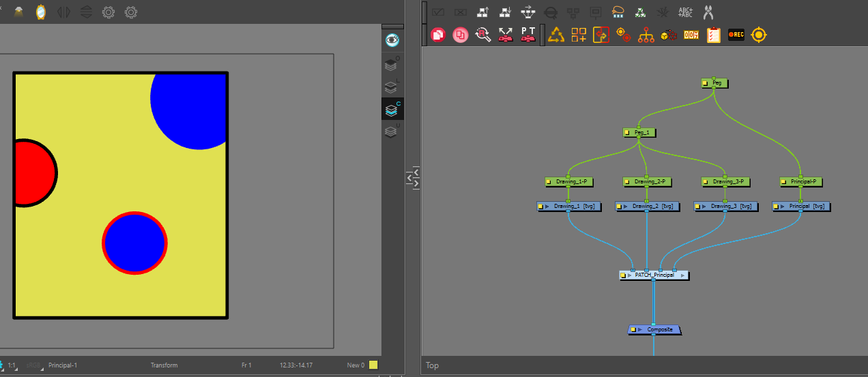The height and width of the screenshot is (377, 868).
Task: Click the Top breadcrumb in Node View
Action: (x=433, y=366)
